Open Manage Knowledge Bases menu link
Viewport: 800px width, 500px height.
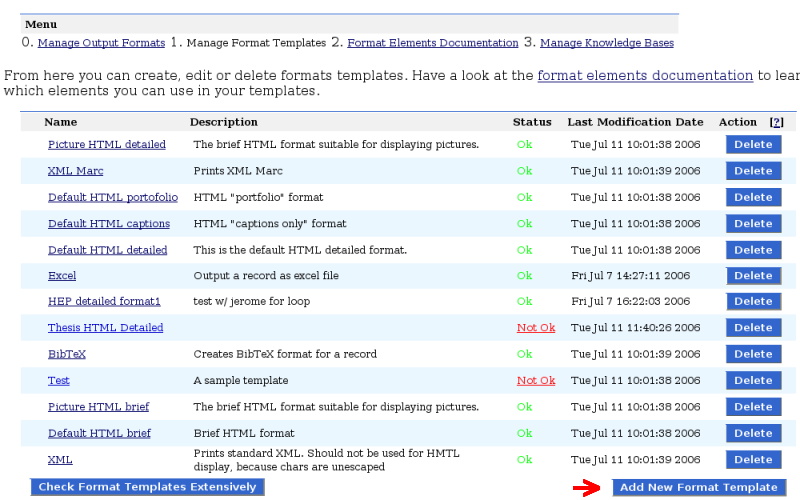(x=606, y=43)
